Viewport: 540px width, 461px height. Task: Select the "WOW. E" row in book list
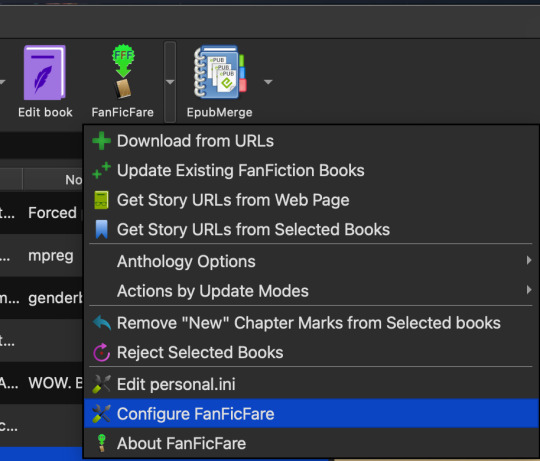pyautogui.click(x=41, y=383)
